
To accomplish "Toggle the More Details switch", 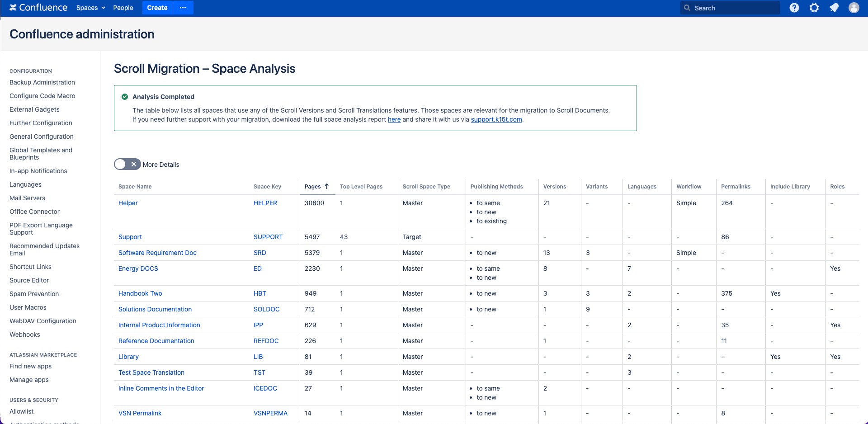I will tap(127, 164).
